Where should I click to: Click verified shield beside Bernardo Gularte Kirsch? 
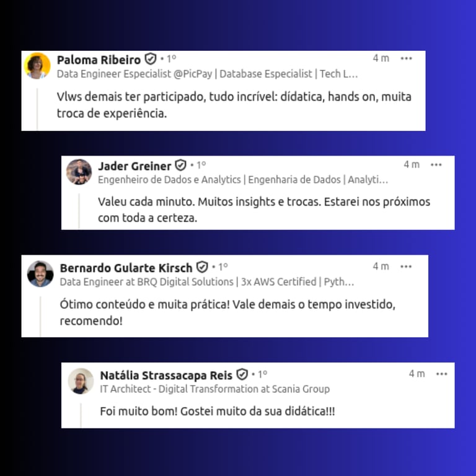click(202, 267)
